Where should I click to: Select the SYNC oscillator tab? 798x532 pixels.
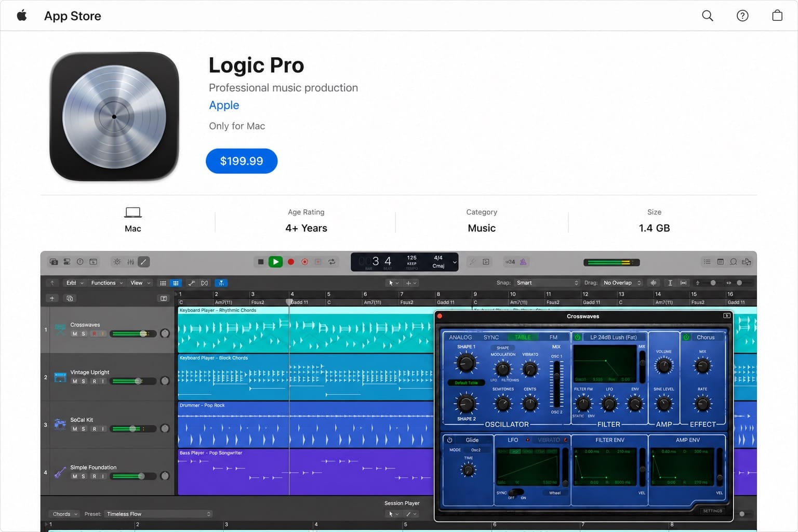pyautogui.click(x=491, y=337)
